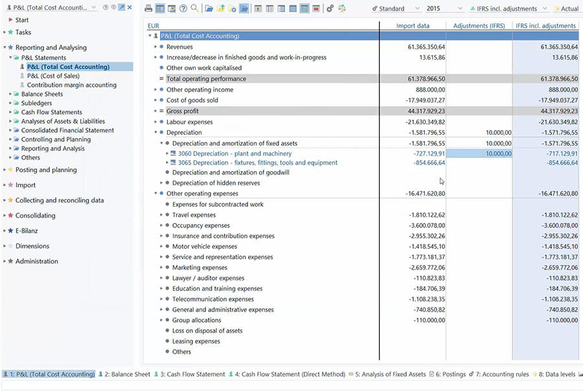Click the Import data column header

click(413, 26)
